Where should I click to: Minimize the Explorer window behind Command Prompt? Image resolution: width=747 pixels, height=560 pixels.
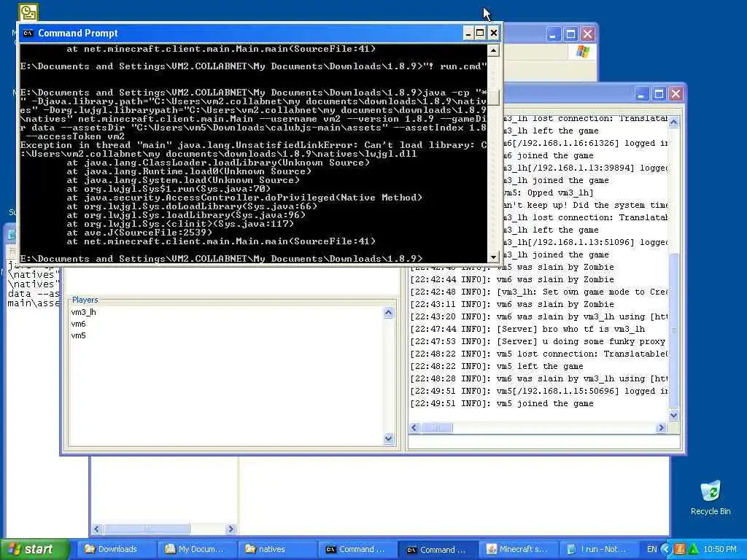[553, 34]
